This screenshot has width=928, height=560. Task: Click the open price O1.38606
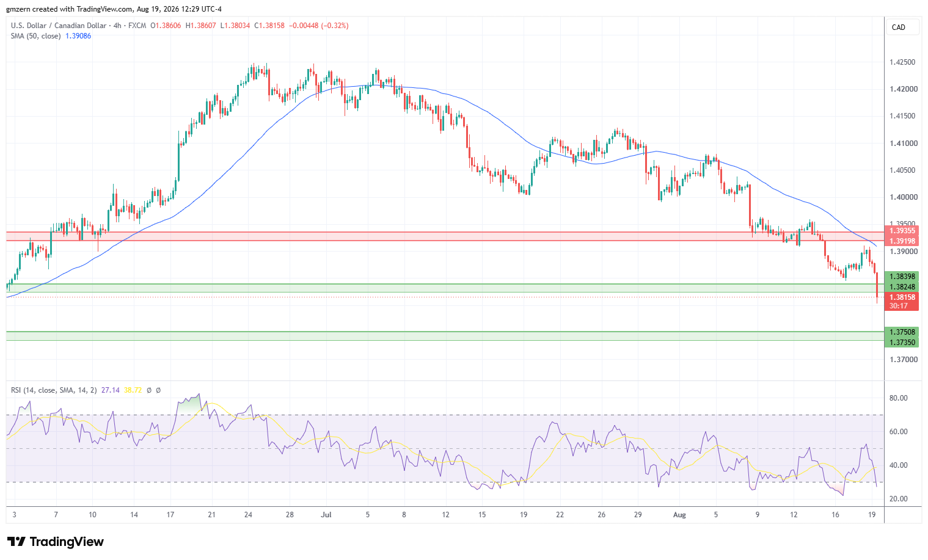click(x=166, y=26)
